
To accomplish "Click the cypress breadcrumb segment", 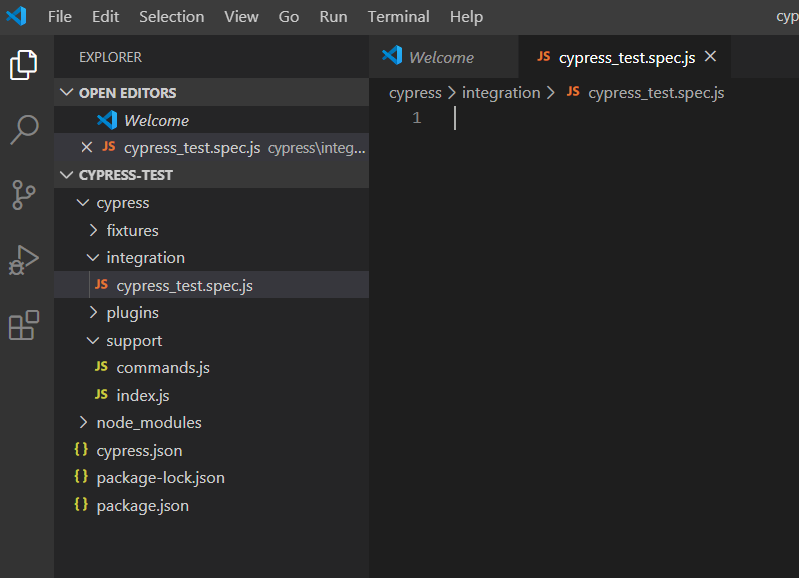I will 415,93.
